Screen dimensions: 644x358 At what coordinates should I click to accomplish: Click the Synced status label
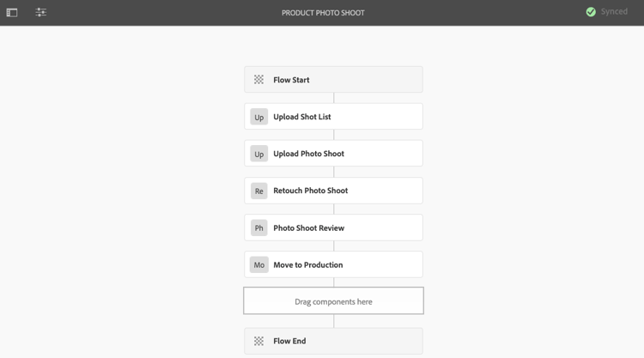point(614,11)
